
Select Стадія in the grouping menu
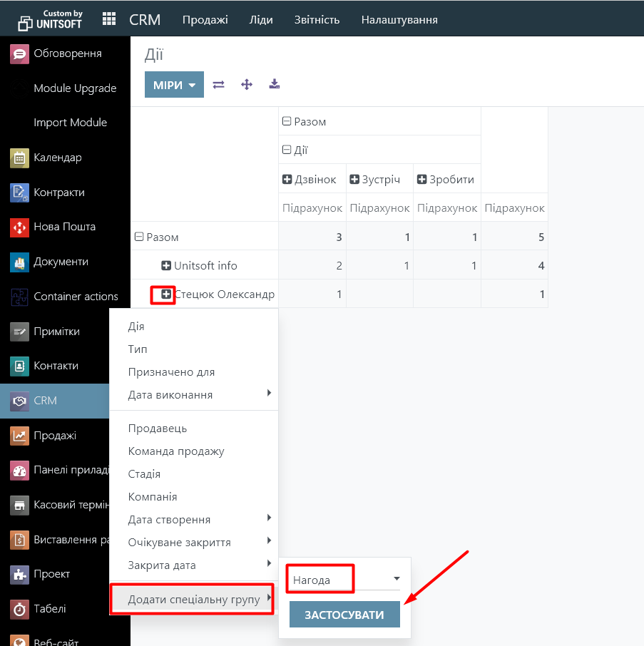click(144, 474)
